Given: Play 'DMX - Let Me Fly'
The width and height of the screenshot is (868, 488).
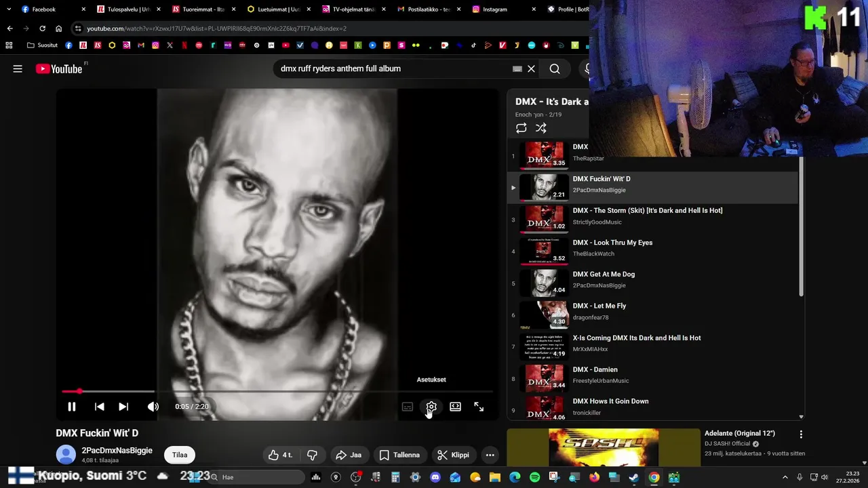Looking at the screenshot, I should [x=599, y=306].
